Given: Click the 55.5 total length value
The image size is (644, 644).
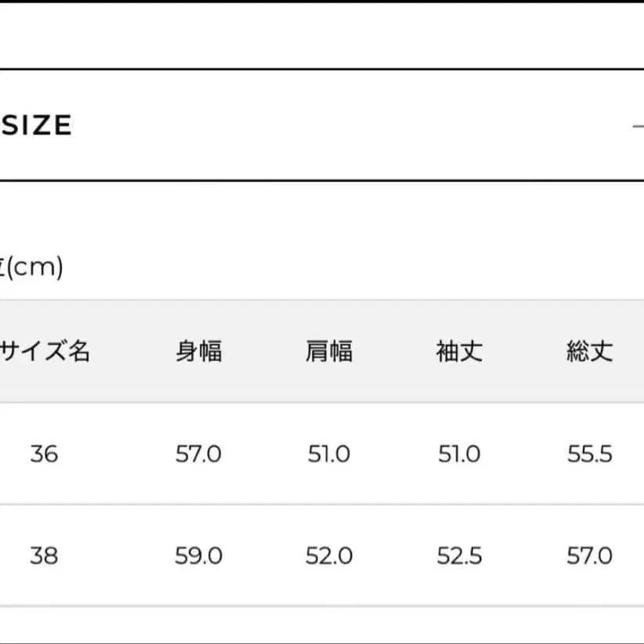Looking at the screenshot, I should [x=589, y=454].
